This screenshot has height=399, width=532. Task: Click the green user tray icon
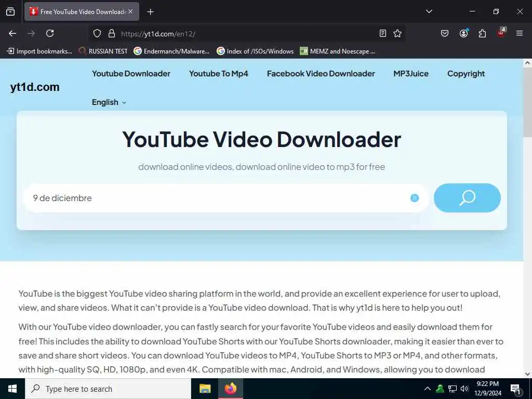click(x=440, y=389)
